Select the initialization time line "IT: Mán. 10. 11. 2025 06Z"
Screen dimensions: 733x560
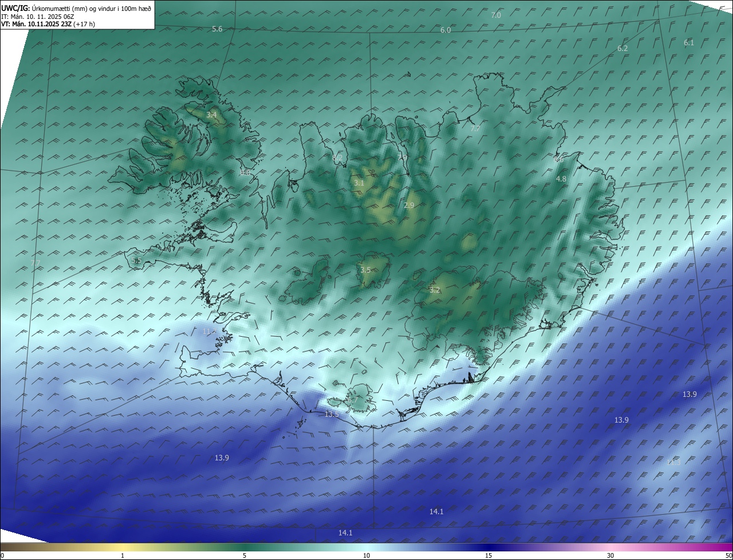[x=38, y=17]
